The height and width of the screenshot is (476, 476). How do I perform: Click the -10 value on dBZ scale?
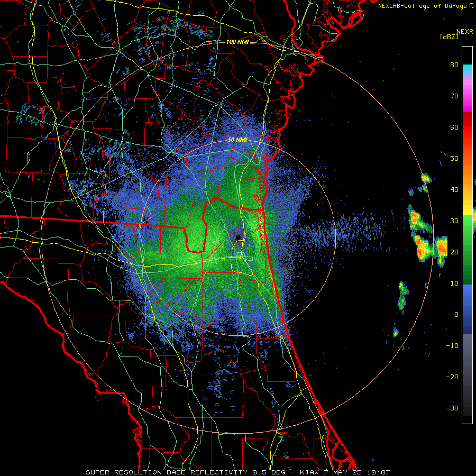(x=452, y=346)
